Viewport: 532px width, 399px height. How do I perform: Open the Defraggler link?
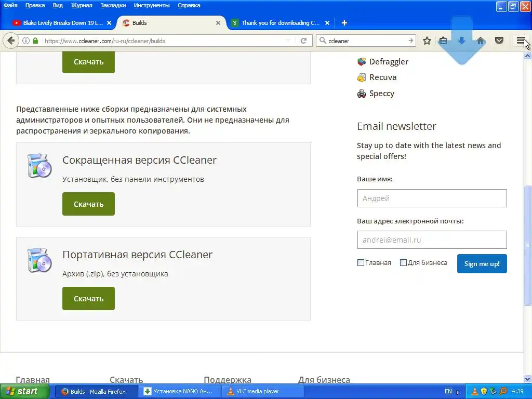[x=389, y=62]
